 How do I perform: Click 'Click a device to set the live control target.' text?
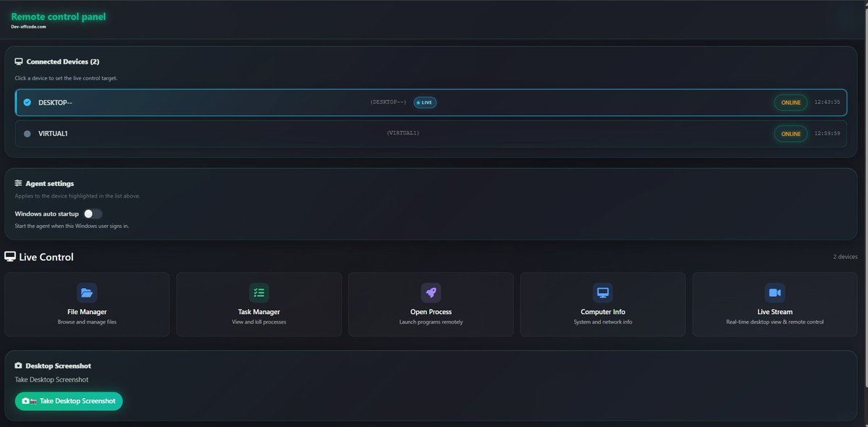[x=66, y=79]
